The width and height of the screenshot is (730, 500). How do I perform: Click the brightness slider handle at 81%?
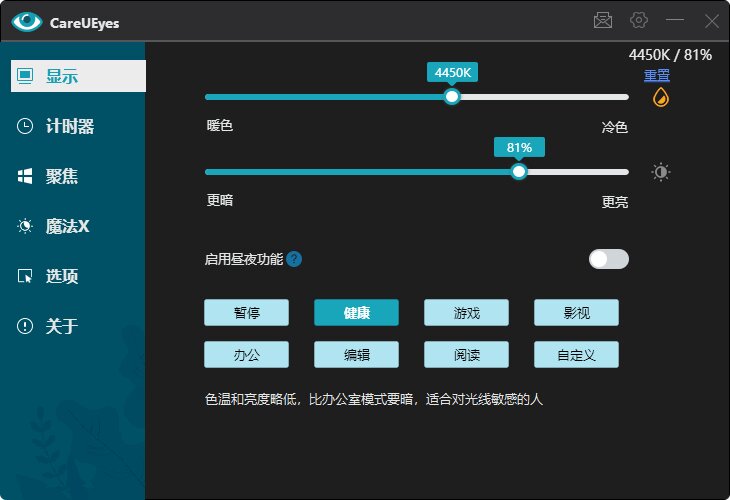[x=519, y=172]
